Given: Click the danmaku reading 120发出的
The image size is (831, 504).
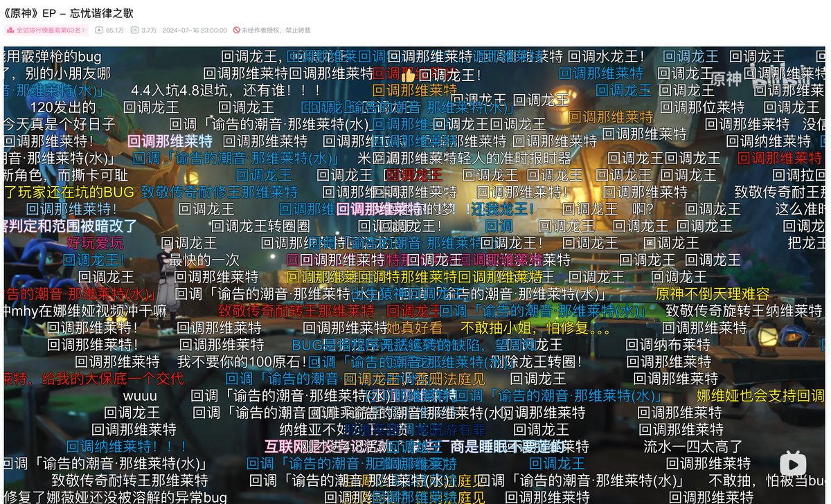Looking at the screenshot, I should click(63, 107).
